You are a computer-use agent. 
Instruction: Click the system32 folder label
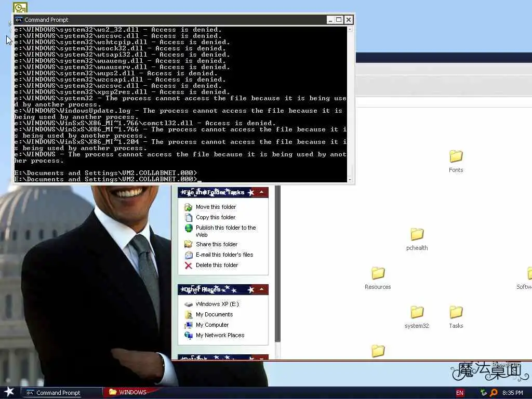417,326
